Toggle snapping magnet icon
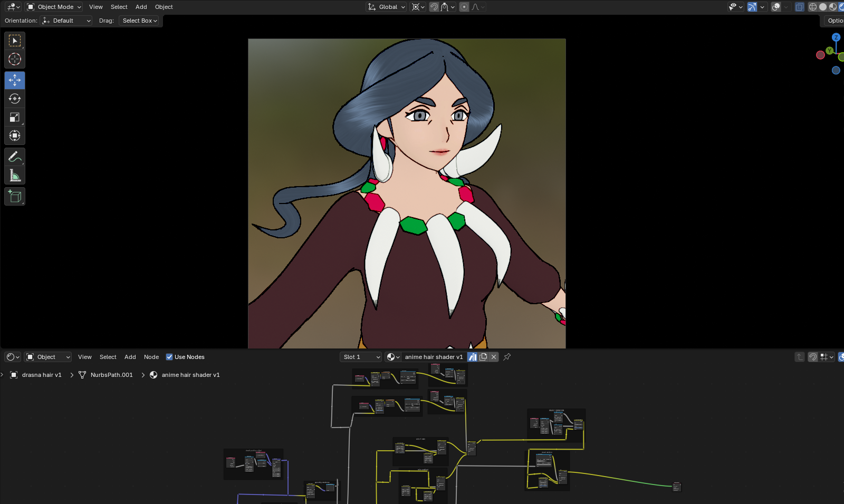This screenshot has width=844, height=504. [434, 7]
